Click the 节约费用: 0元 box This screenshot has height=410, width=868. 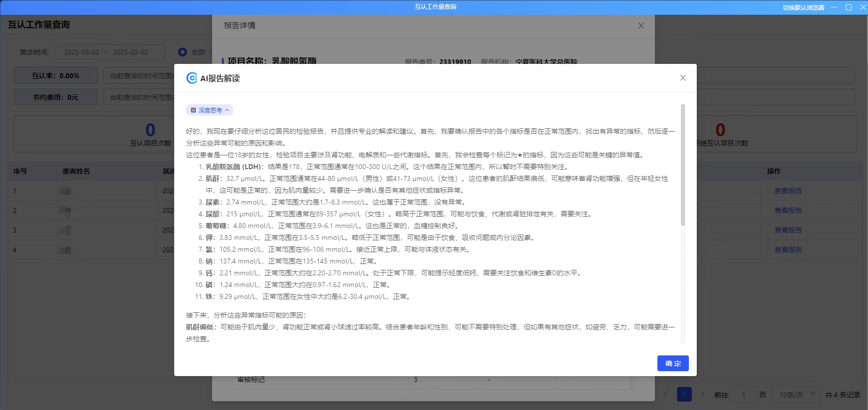click(56, 97)
